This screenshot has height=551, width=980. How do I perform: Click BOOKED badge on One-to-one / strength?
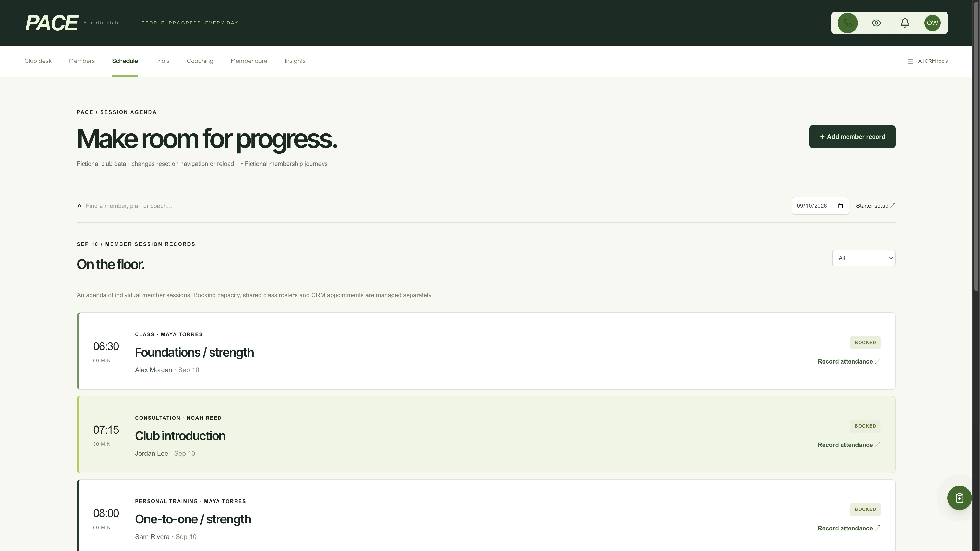pyautogui.click(x=865, y=510)
